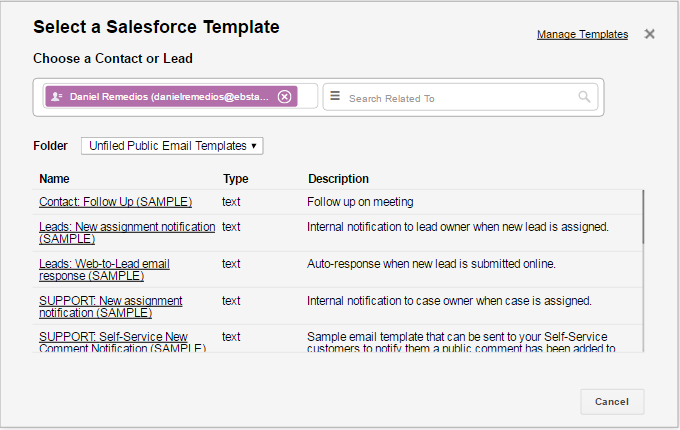The image size is (680, 430).
Task: Click the Type column header
Action: [x=235, y=179]
